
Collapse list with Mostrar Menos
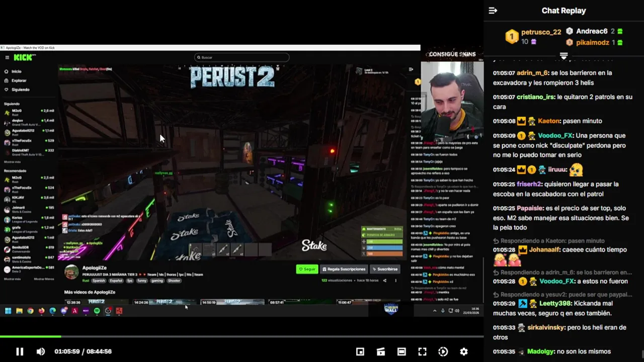point(44,279)
